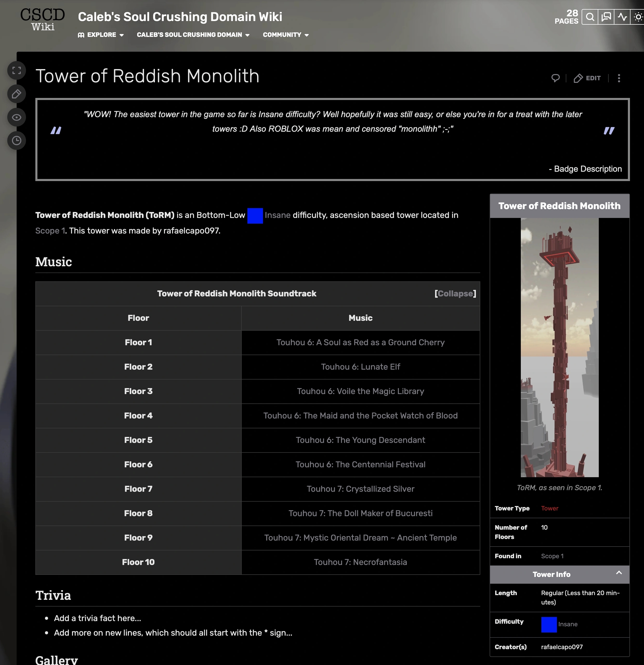Image resolution: width=644 pixels, height=665 pixels.
Task: Expand the article to fullscreen
Action: pos(16,71)
